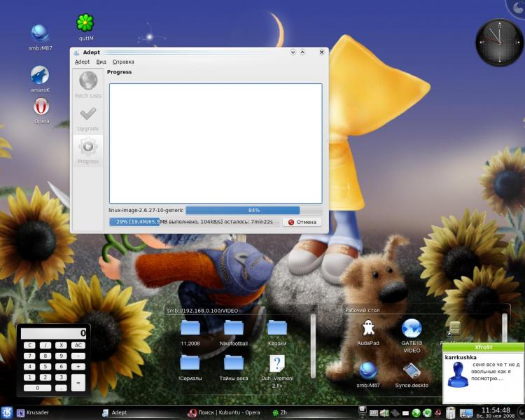Launch Opera from the desktop icon
The image size is (525, 420).
click(41, 107)
